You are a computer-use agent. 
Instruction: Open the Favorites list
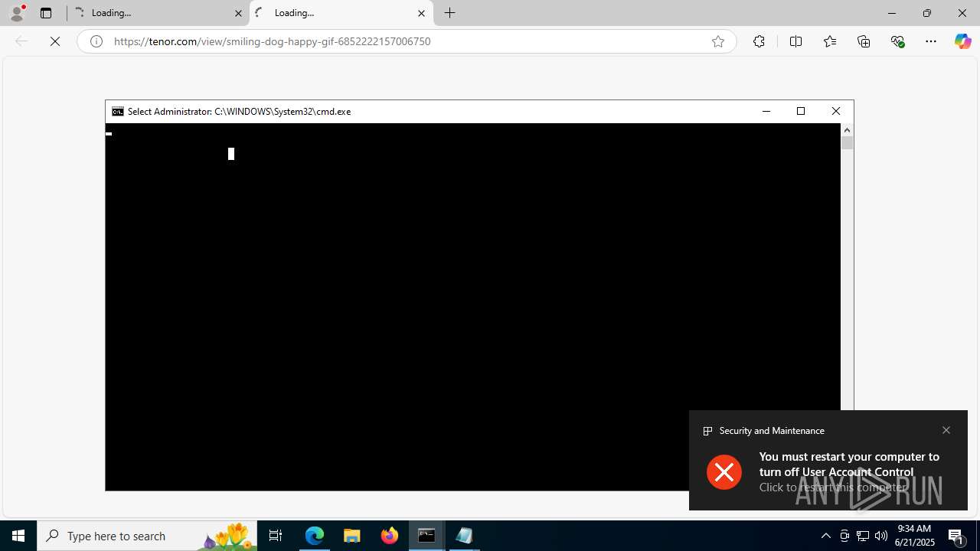[830, 41]
